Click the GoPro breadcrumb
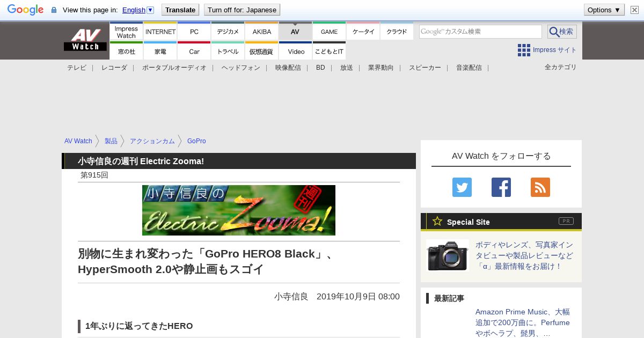The width and height of the screenshot is (644, 338). click(x=196, y=141)
